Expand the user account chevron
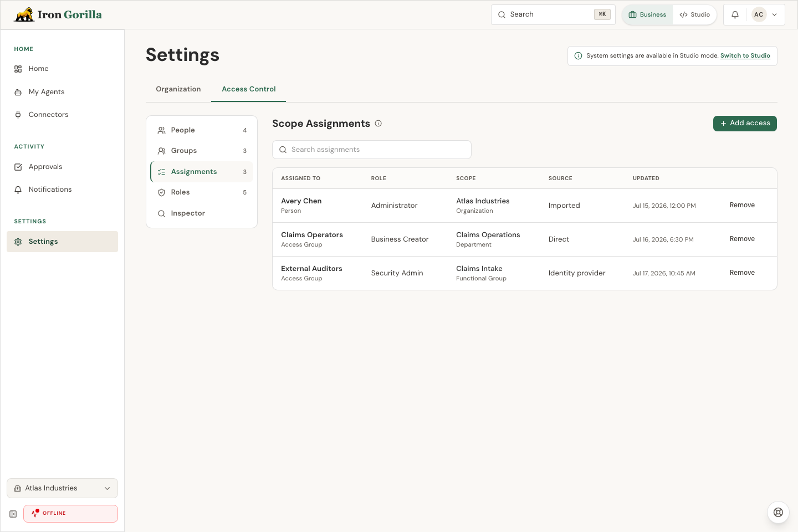Image resolution: width=798 pixels, height=532 pixels. pyautogui.click(x=775, y=15)
